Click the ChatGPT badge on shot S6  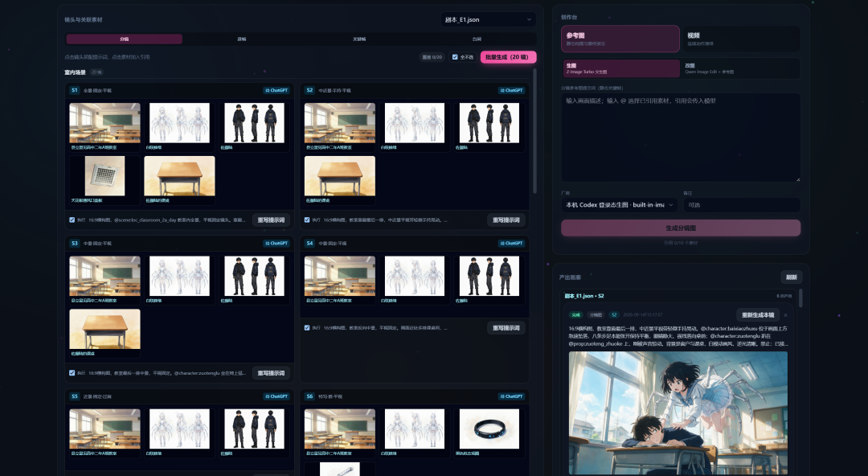[x=511, y=396]
